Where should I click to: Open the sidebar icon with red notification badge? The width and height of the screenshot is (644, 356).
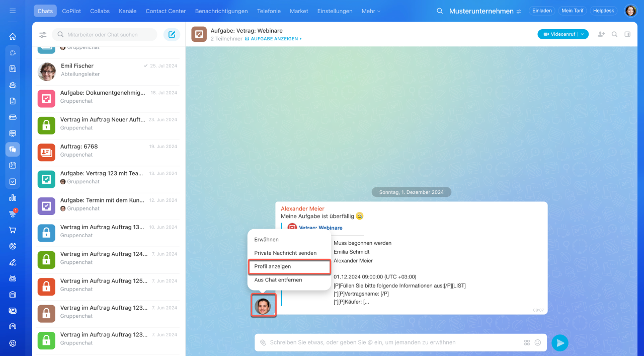pos(13,213)
